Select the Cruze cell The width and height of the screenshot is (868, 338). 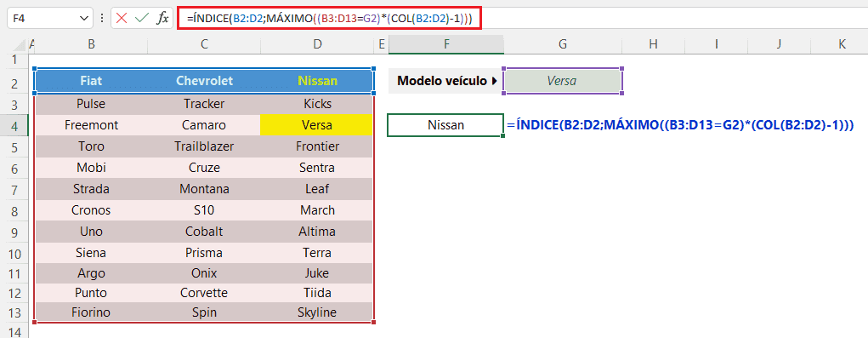[x=204, y=168]
